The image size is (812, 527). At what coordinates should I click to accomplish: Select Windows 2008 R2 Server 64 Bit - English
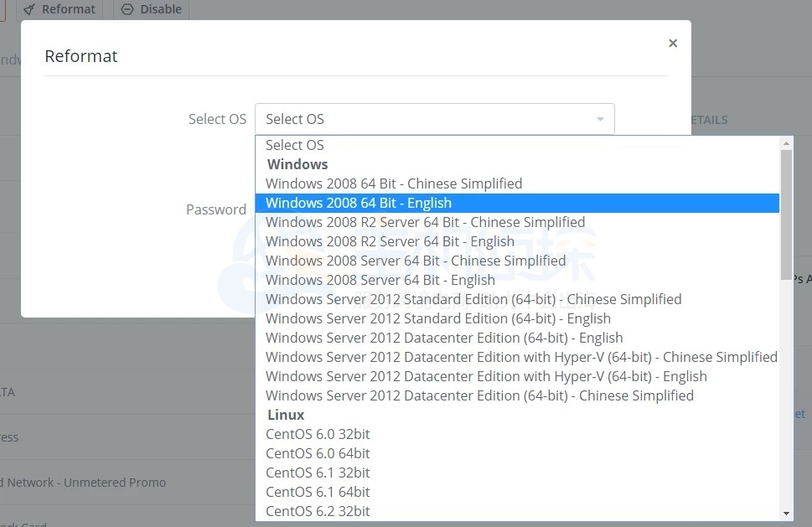(390, 241)
